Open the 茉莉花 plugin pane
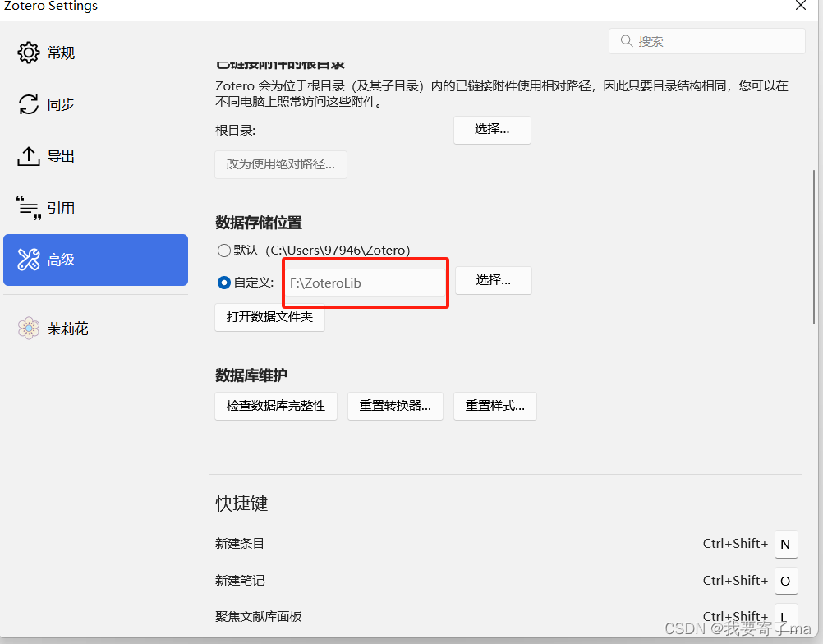This screenshot has height=644, width=823. click(x=95, y=329)
